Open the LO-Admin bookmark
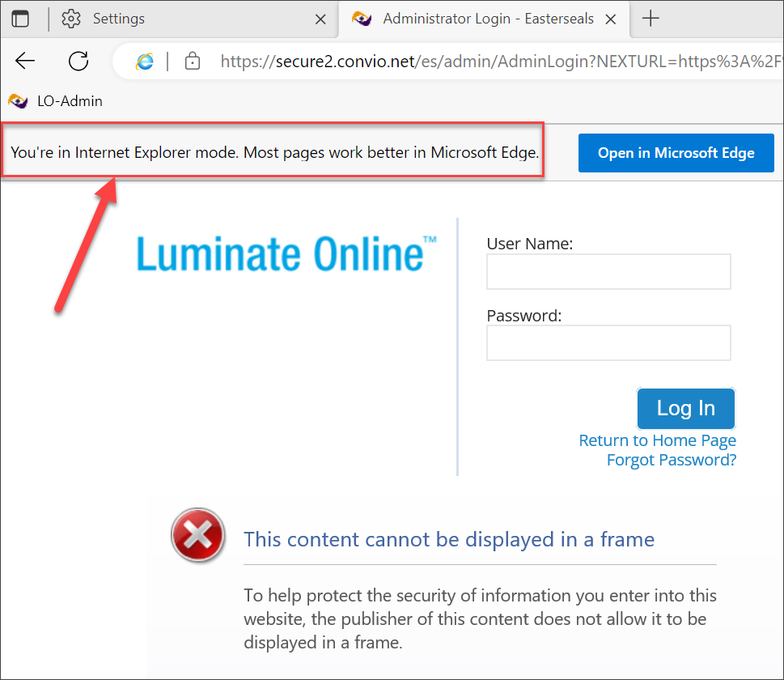The image size is (784, 680). 56,101
